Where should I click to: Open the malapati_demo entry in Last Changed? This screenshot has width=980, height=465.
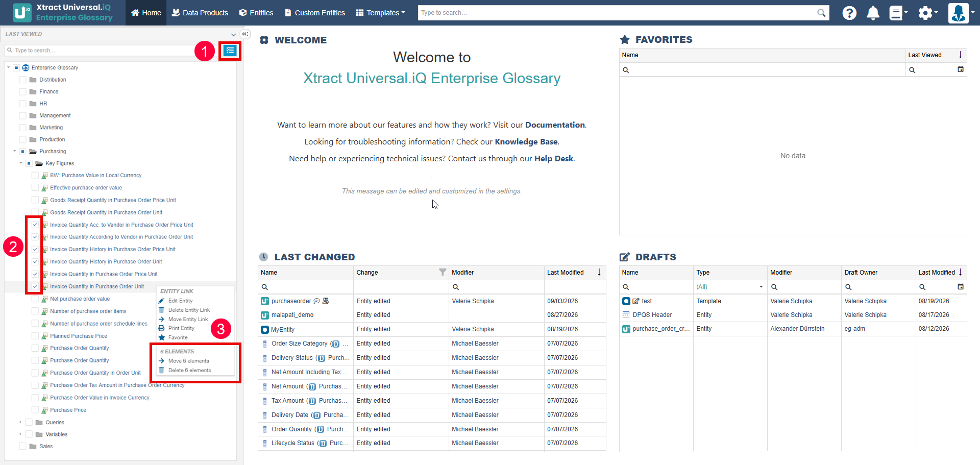coord(292,315)
